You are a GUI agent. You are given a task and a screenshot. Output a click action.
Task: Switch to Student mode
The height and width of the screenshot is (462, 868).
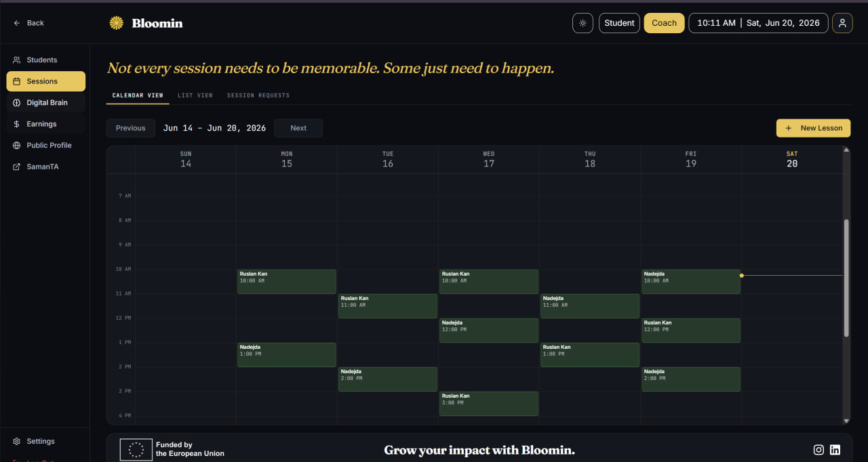point(619,23)
